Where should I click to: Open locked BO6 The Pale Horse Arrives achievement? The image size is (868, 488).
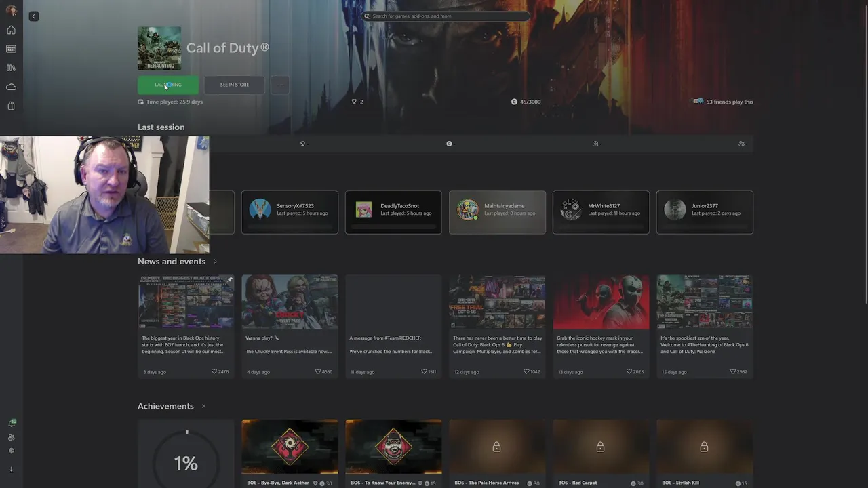(497, 453)
